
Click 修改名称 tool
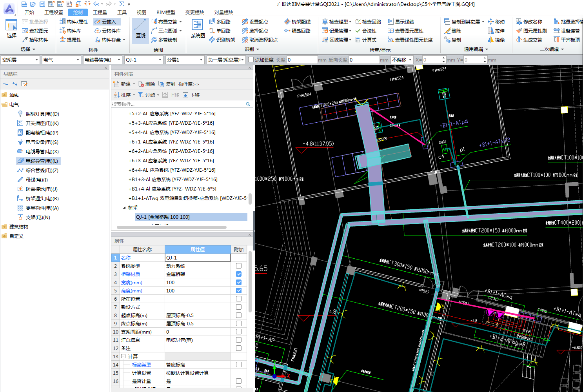pyautogui.click(x=529, y=22)
